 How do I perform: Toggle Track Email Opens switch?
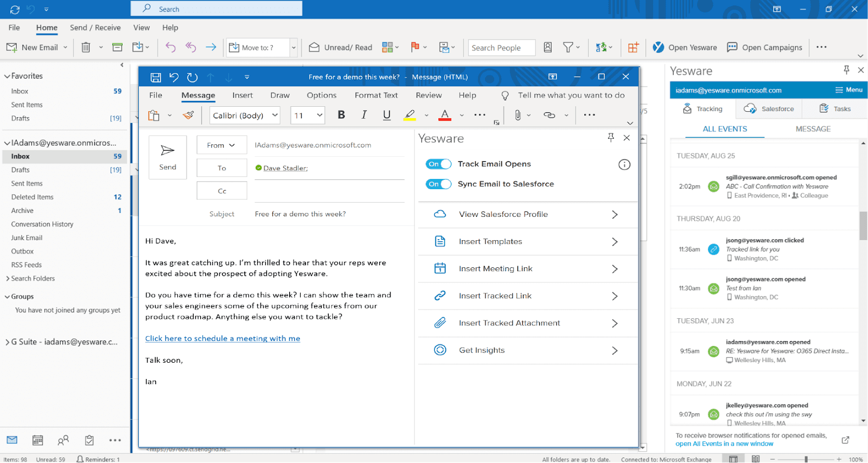438,164
